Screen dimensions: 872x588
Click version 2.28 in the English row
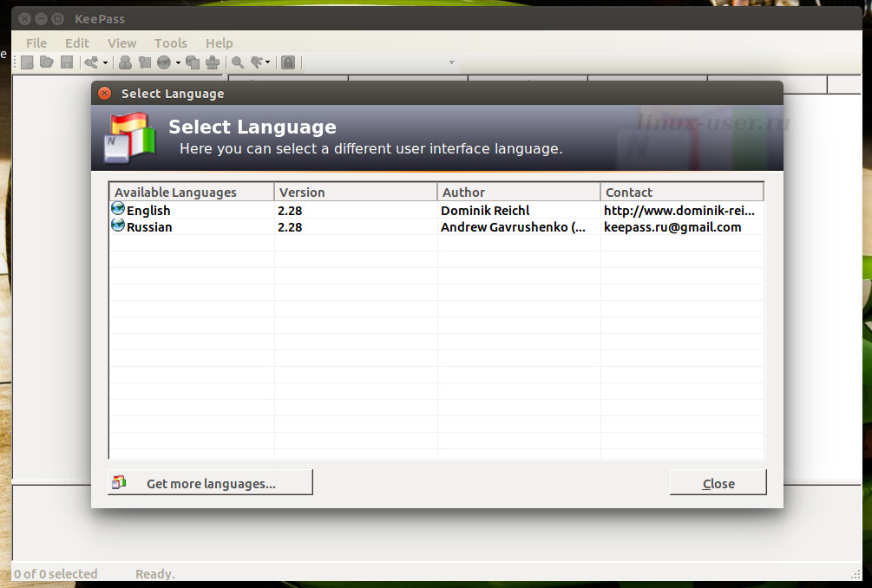[x=290, y=211]
